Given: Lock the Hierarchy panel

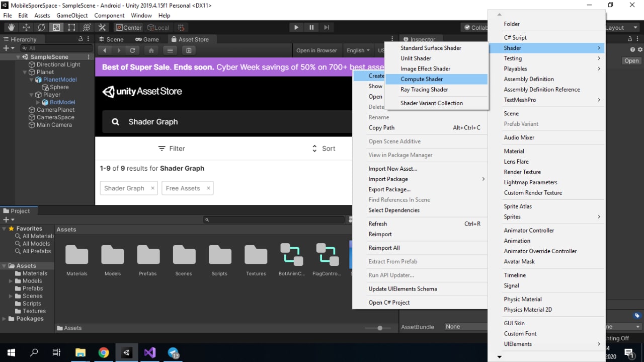Looking at the screenshot, I should [80, 39].
